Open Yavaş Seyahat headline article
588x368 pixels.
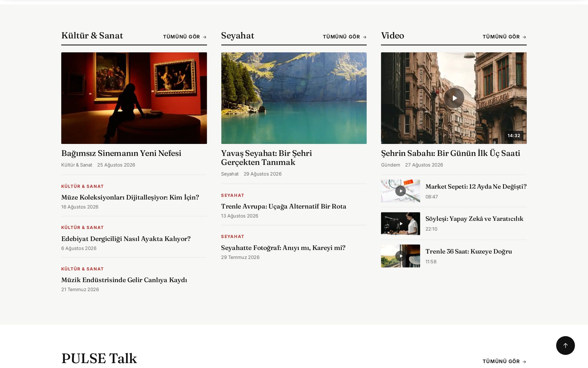coord(267,158)
